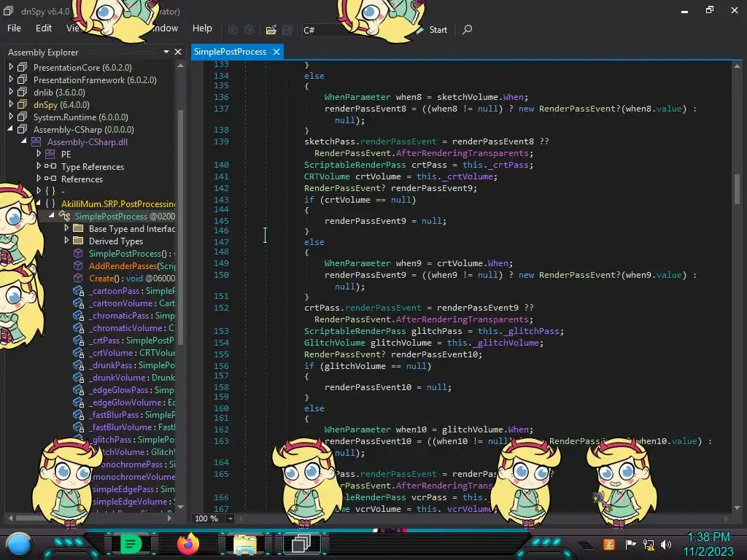This screenshot has width=747, height=560.
Task: Click the Start debugging button
Action: tap(432, 30)
